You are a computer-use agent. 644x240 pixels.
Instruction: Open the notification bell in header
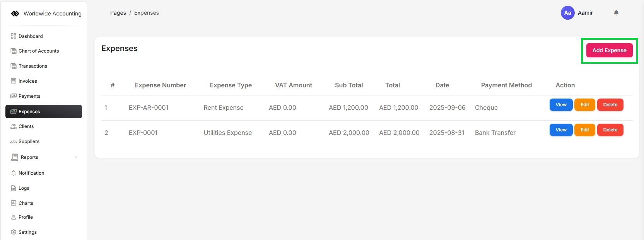point(616,13)
